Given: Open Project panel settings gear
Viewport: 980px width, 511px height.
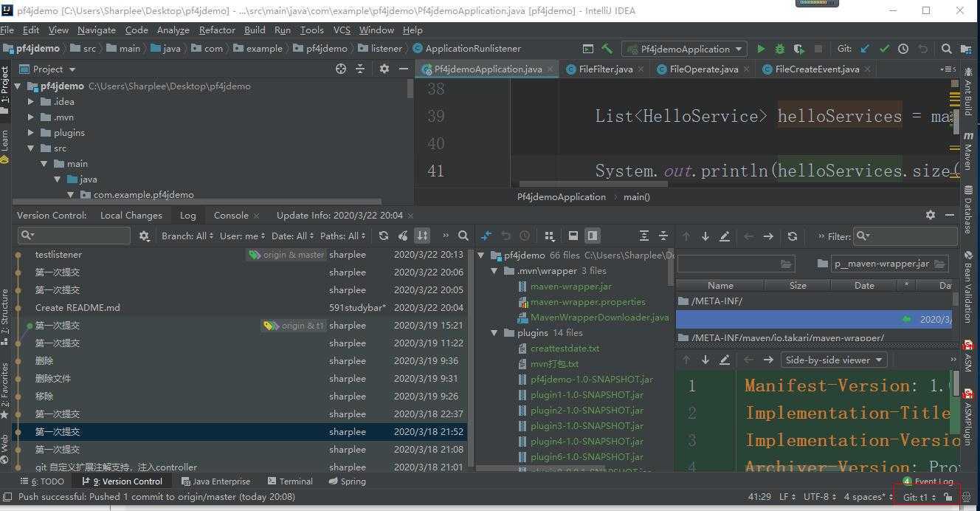Looking at the screenshot, I should coord(384,69).
